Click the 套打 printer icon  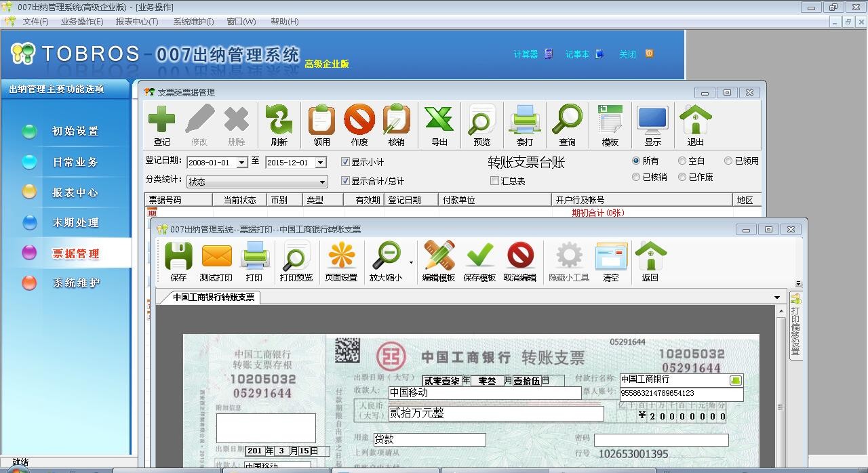[525, 120]
